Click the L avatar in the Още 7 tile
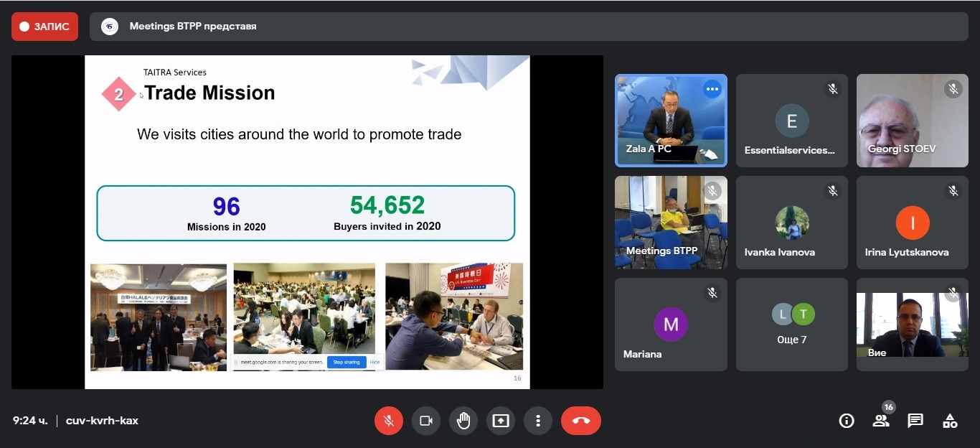The image size is (980, 448). pyautogui.click(x=782, y=314)
